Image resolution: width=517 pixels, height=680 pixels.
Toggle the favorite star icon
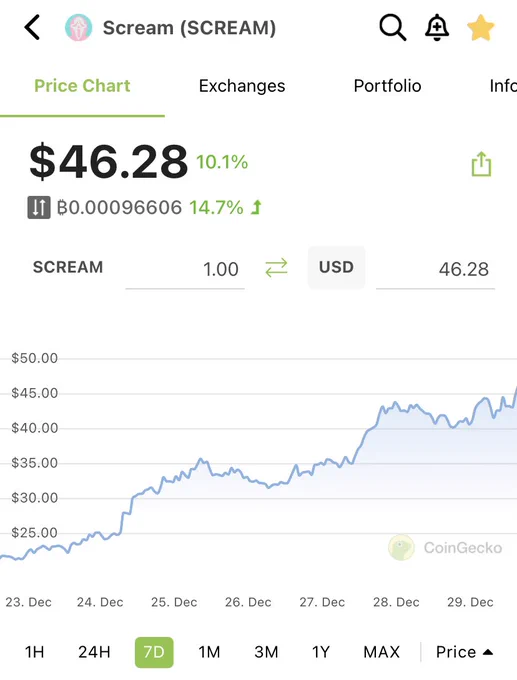(x=481, y=27)
